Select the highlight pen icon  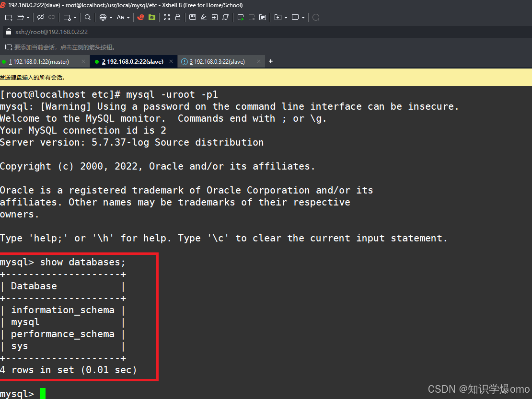(204, 17)
